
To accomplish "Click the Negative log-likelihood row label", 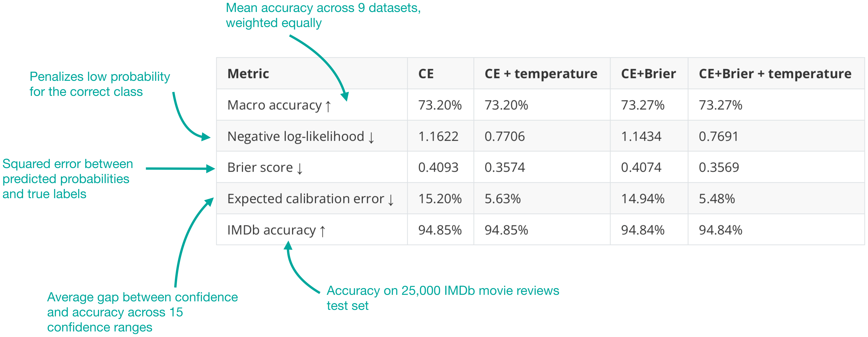I will click(x=296, y=136).
